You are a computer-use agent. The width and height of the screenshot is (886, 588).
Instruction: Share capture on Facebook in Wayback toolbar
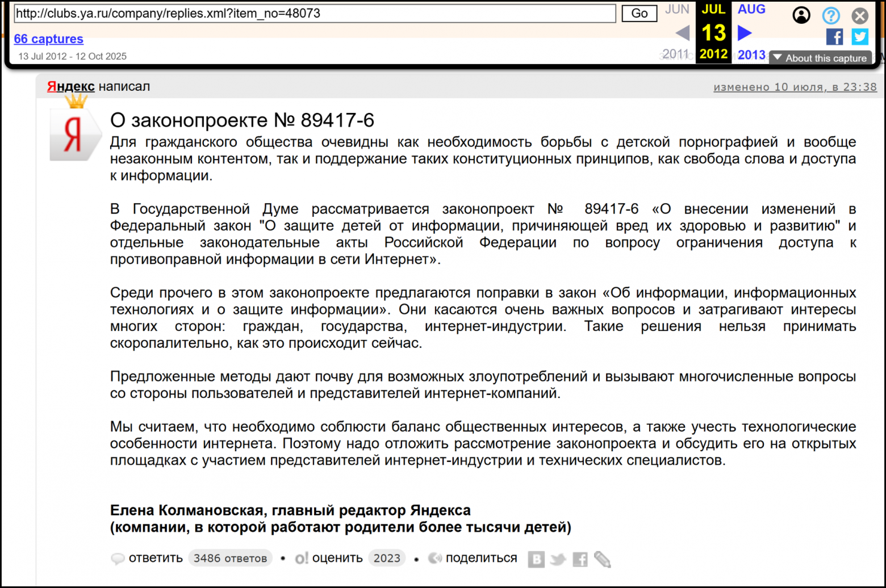[834, 37]
